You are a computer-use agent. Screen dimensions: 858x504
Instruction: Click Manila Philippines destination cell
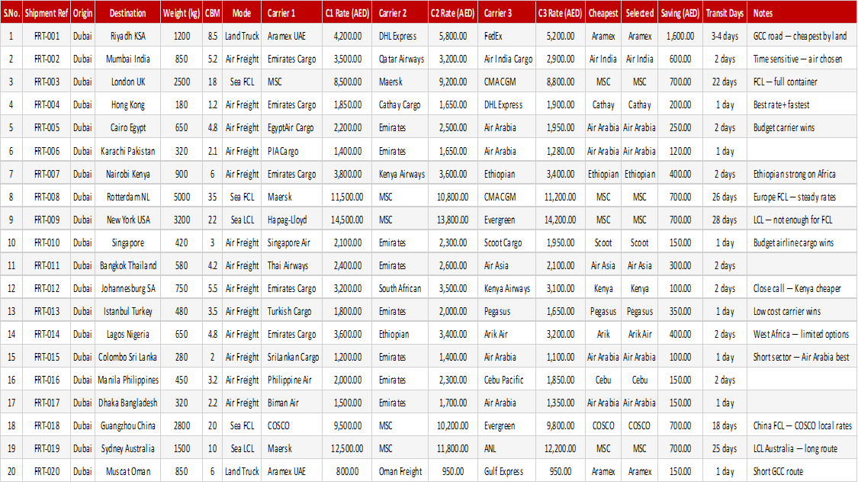pyautogui.click(x=127, y=380)
